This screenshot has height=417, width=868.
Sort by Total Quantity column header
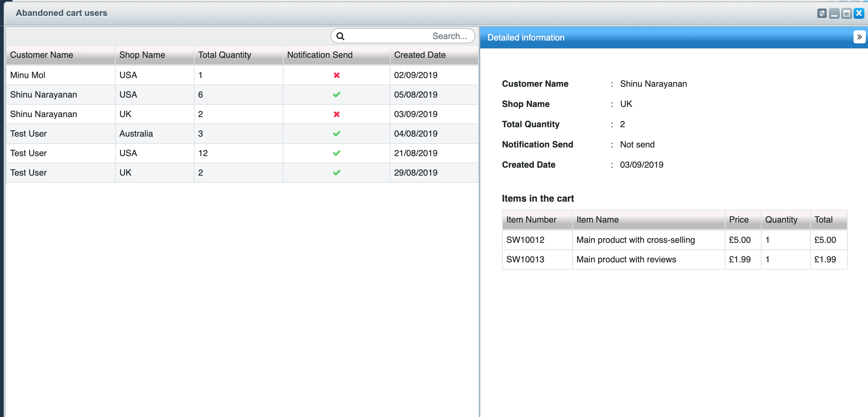click(239, 55)
